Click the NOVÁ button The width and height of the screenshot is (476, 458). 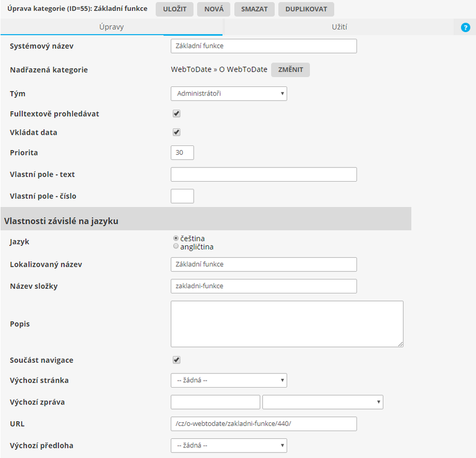[x=214, y=9]
